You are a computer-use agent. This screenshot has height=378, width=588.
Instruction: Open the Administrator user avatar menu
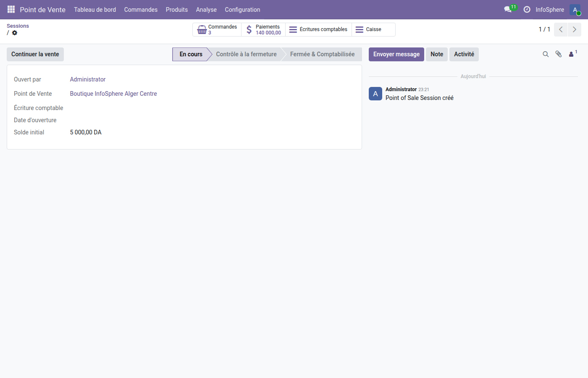pos(575,10)
